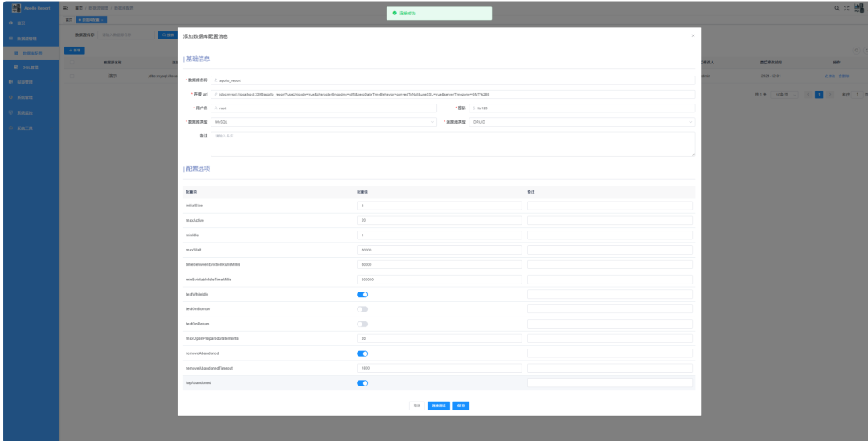This screenshot has height=441, width=868.
Task: Click the Apollo Report logo in sidebar
Action: click(x=31, y=8)
